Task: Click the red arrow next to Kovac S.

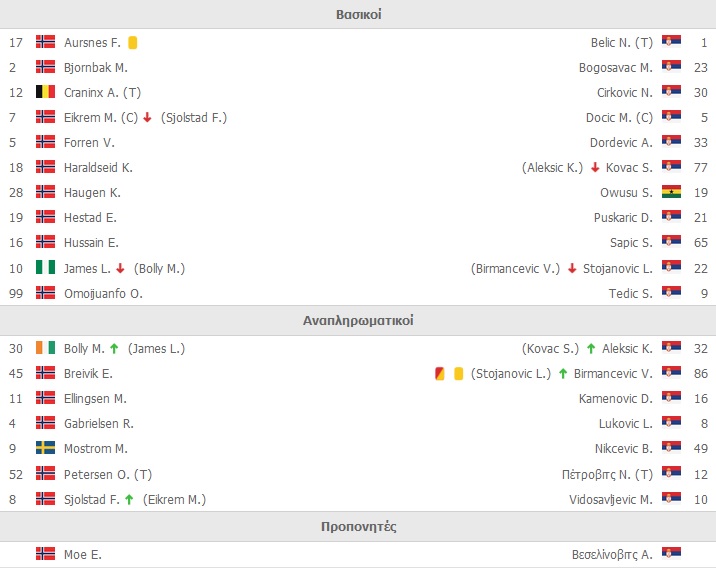Action: pyautogui.click(x=595, y=168)
